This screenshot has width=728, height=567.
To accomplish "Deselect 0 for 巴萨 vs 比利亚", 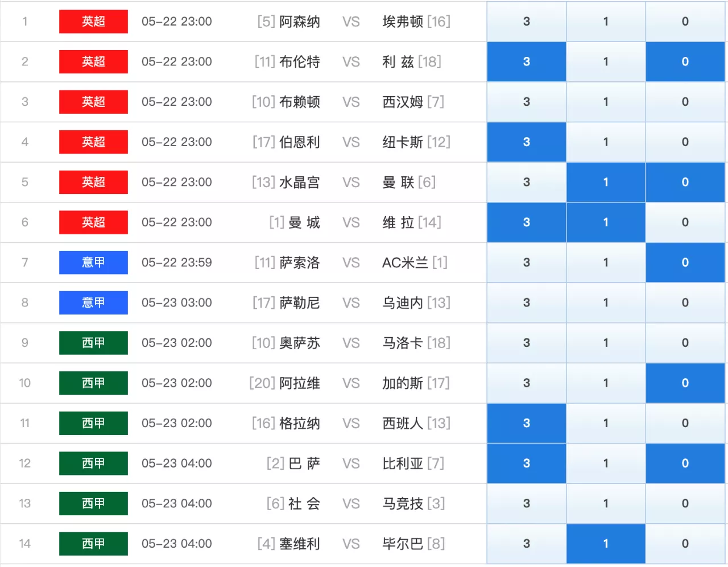I will click(x=685, y=463).
